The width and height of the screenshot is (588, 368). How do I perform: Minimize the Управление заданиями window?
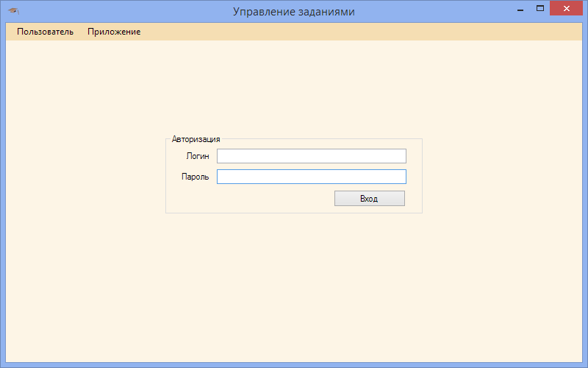(x=520, y=9)
